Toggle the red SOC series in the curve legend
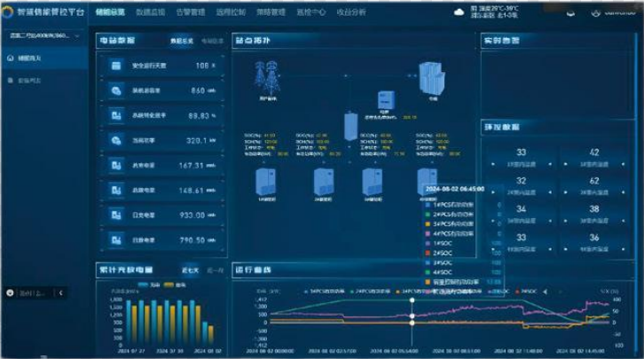Viewport: 644px width, 359px height. [x=526, y=292]
